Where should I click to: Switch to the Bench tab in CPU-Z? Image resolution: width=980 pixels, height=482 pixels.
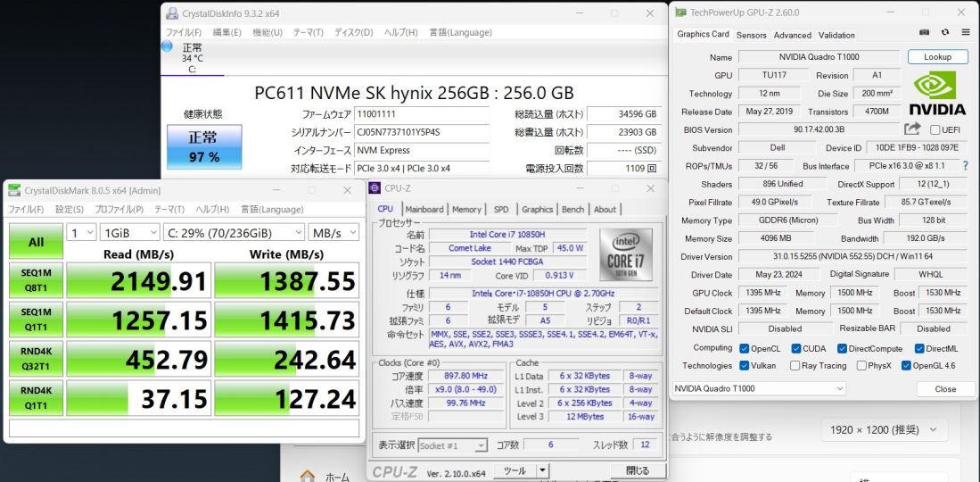[x=572, y=209]
